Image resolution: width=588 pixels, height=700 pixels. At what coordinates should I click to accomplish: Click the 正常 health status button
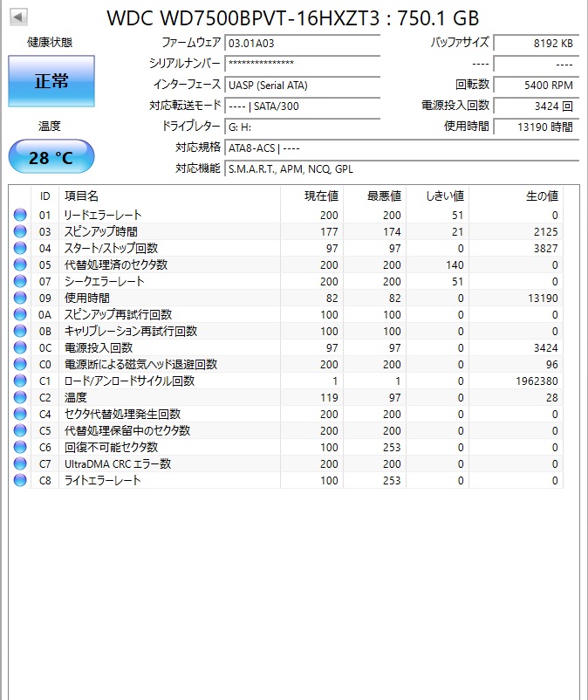coord(51,81)
